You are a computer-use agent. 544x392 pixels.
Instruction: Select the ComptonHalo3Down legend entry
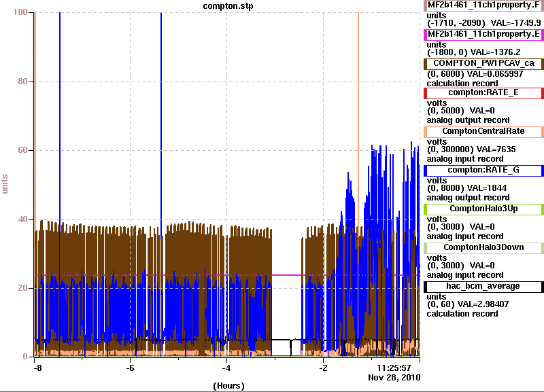pyautogui.click(x=483, y=247)
